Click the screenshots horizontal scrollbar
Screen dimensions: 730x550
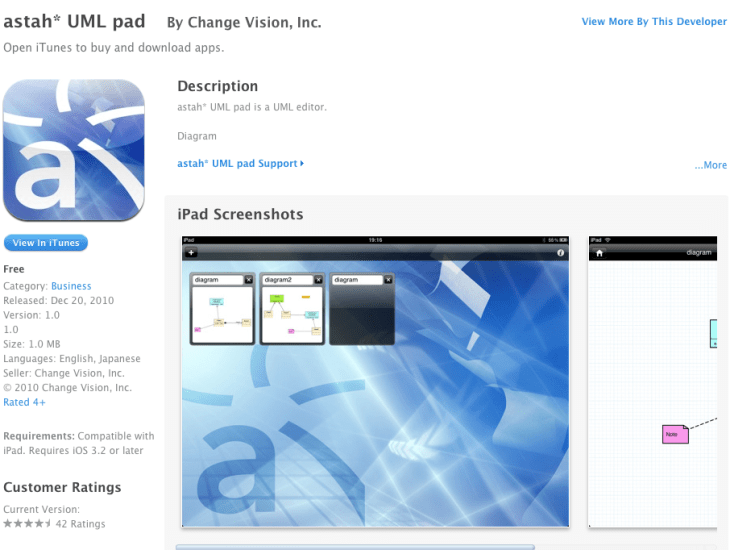click(355, 546)
